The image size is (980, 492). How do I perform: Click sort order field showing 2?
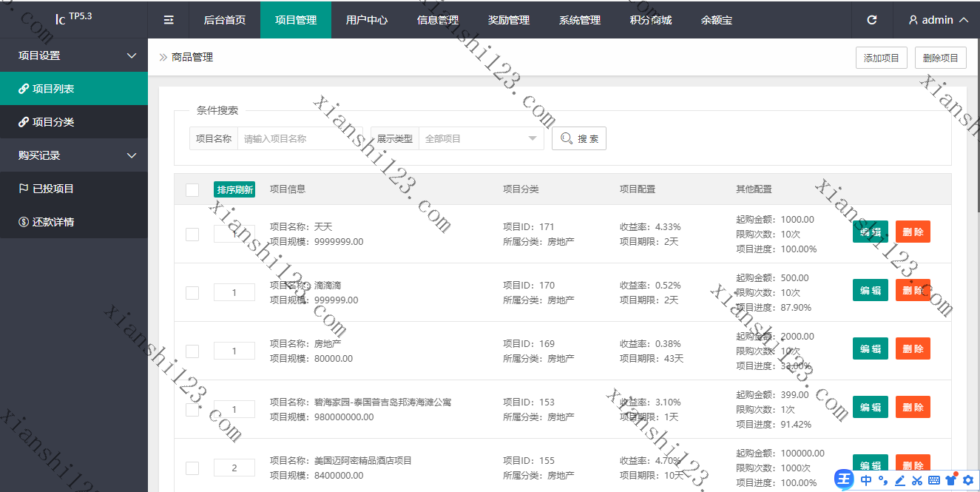[234, 468]
